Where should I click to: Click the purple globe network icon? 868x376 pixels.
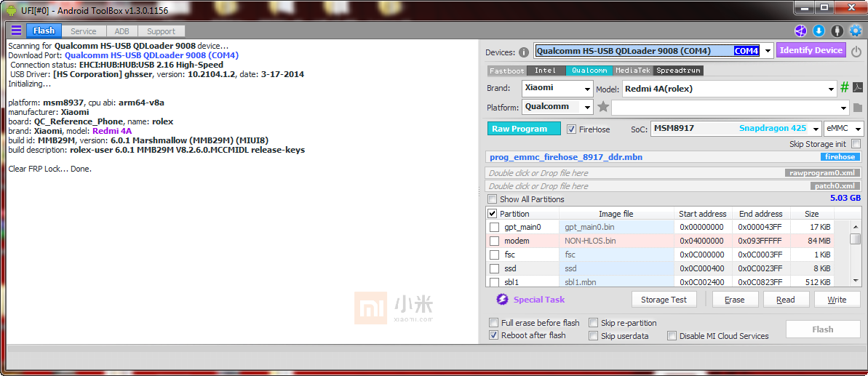coord(800,31)
